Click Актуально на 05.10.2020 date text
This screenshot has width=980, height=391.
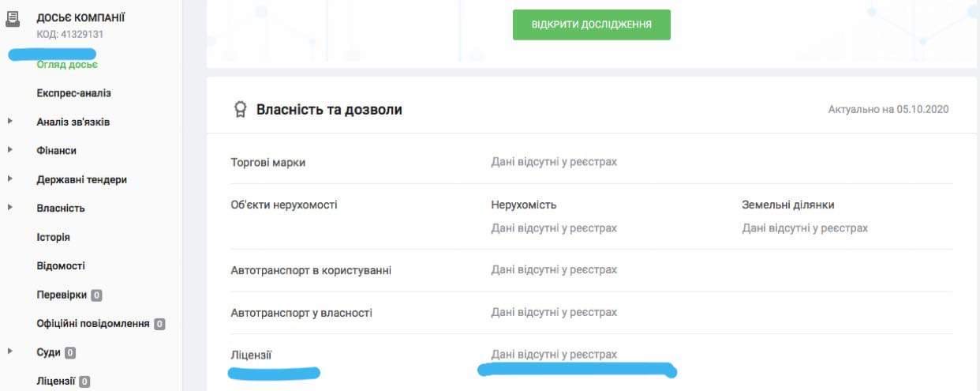pos(888,110)
